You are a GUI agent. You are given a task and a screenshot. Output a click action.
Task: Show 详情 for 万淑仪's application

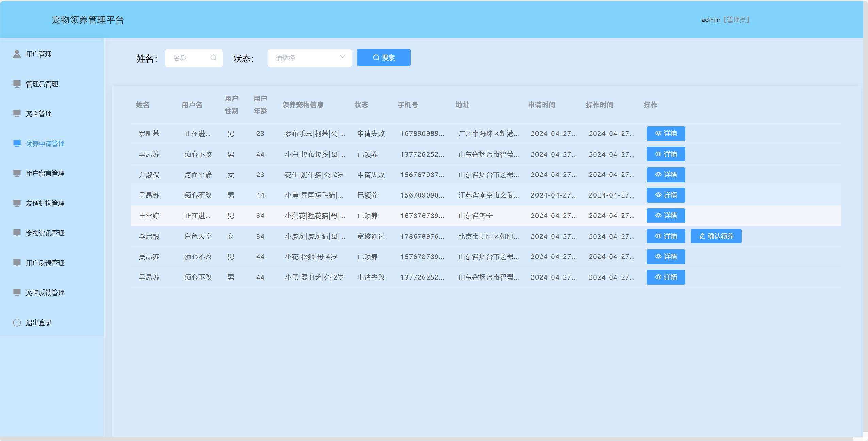click(x=665, y=174)
